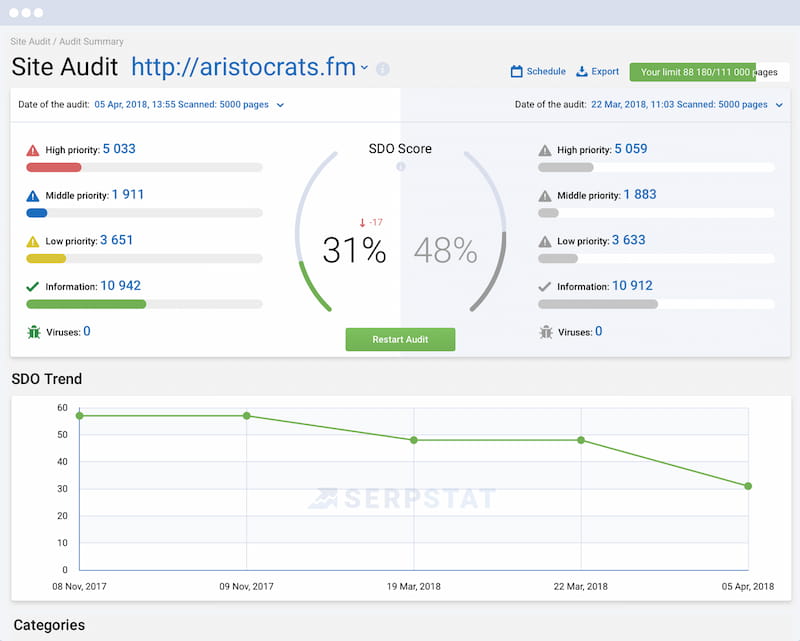The height and width of the screenshot is (641, 800).
Task: Click the blue Middle priority warning icon
Action: click(x=33, y=196)
